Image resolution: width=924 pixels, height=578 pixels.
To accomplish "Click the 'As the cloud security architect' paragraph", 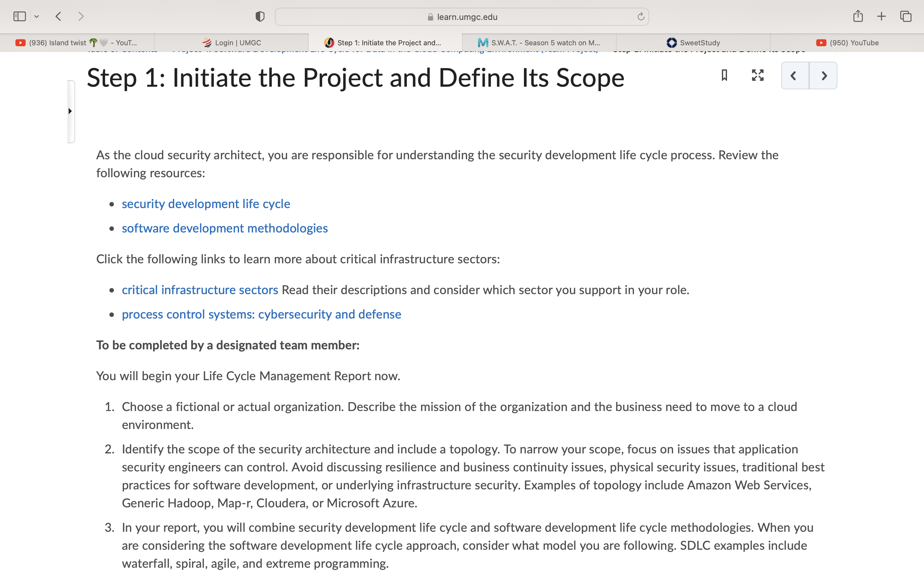I will (x=437, y=164).
